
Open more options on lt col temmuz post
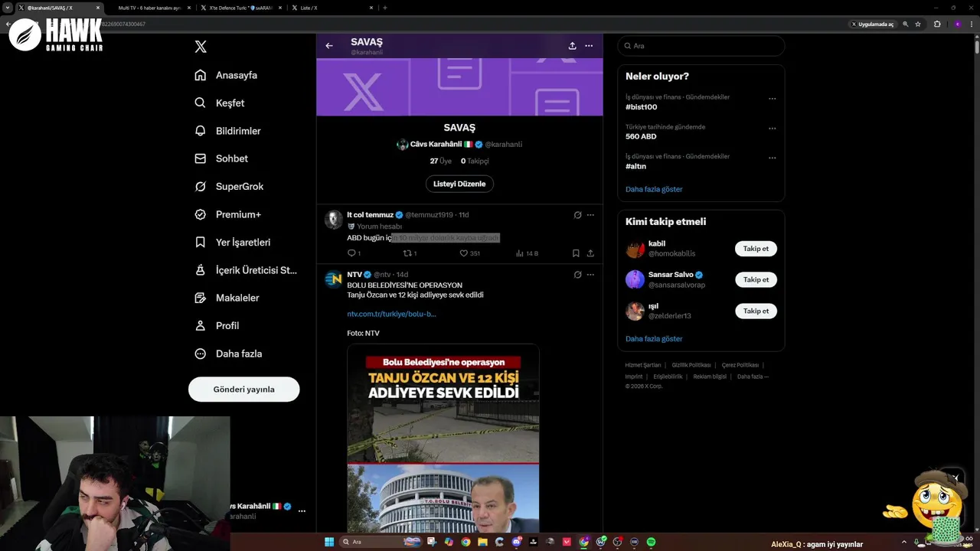(x=590, y=215)
